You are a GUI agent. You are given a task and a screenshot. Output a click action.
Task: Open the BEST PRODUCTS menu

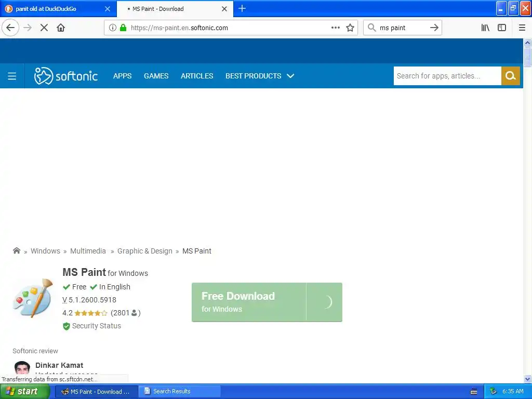click(x=254, y=76)
